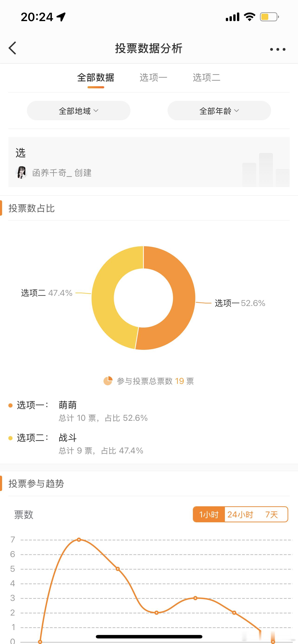
Task: Switch to the 24小时 time range
Action: pos(240,514)
